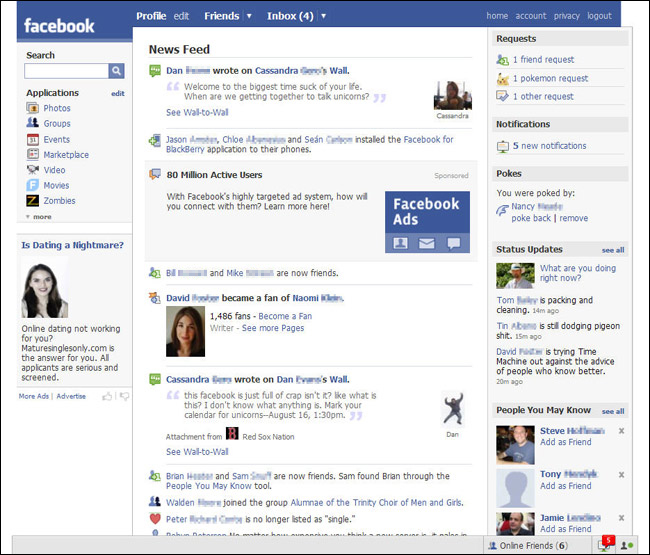Open the Marketplace icon

coord(33,154)
